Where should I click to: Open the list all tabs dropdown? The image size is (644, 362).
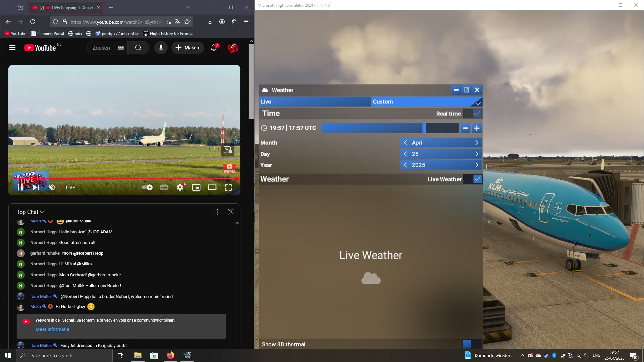click(x=188, y=7)
